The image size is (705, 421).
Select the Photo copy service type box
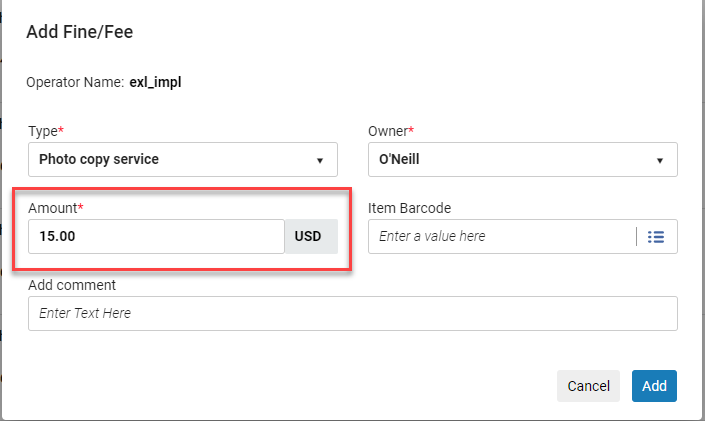[170, 159]
